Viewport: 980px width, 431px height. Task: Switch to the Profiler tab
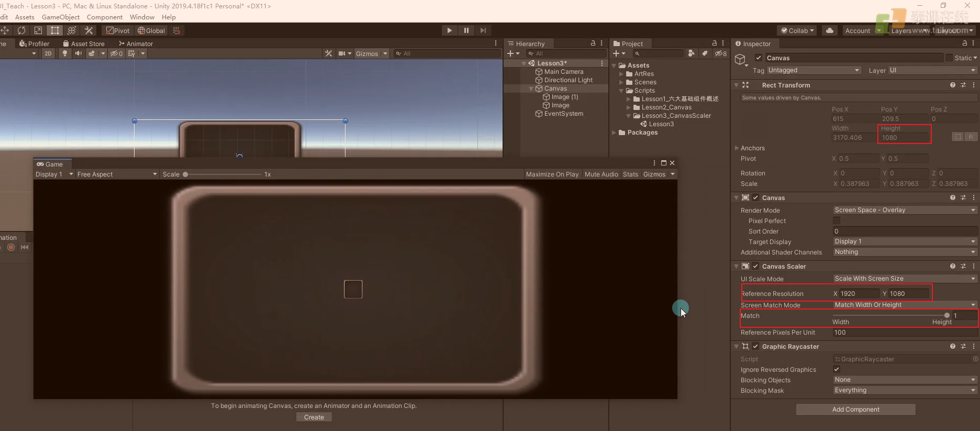coord(35,44)
